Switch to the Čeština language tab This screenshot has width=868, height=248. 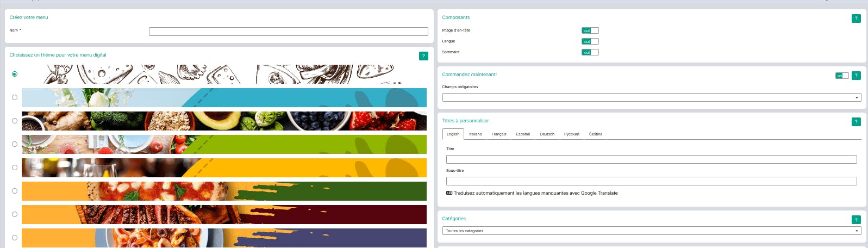pyautogui.click(x=596, y=134)
